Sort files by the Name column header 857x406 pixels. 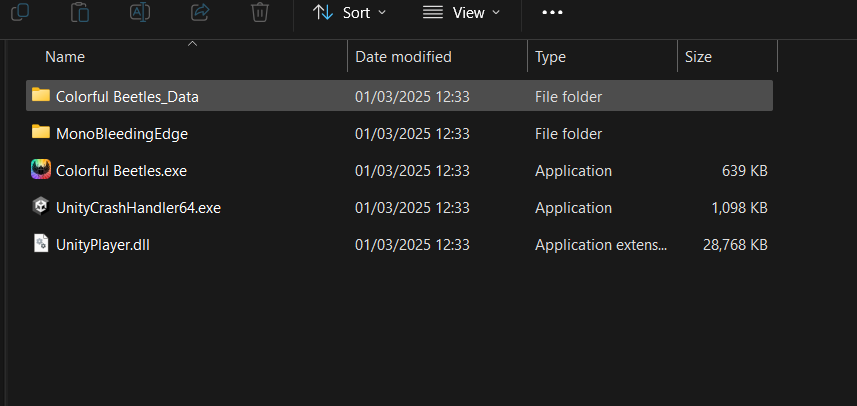coord(65,57)
